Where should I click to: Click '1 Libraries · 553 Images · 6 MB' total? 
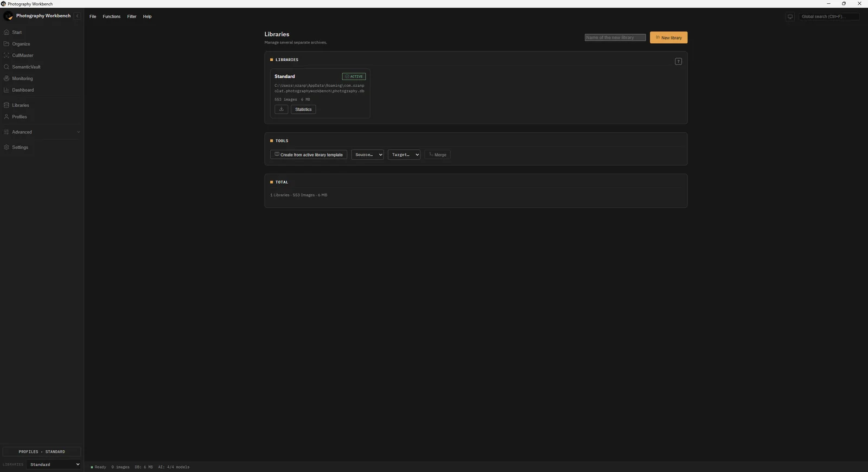[x=299, y=195]
